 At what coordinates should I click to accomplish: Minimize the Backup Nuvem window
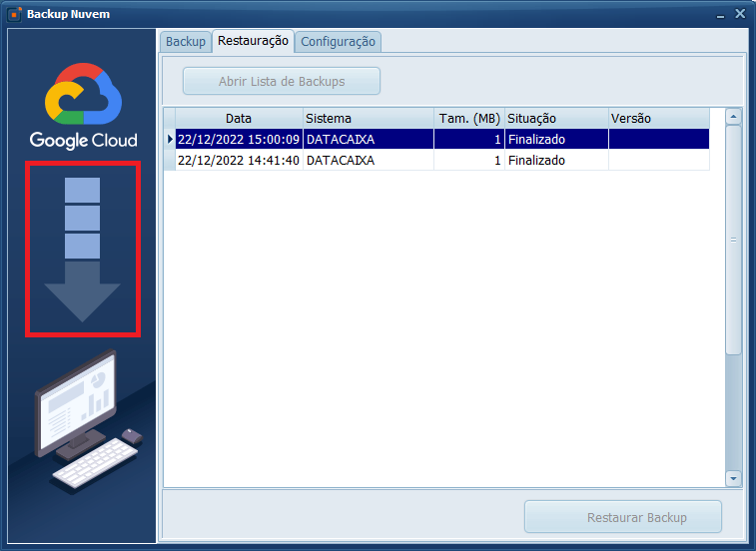720,15
